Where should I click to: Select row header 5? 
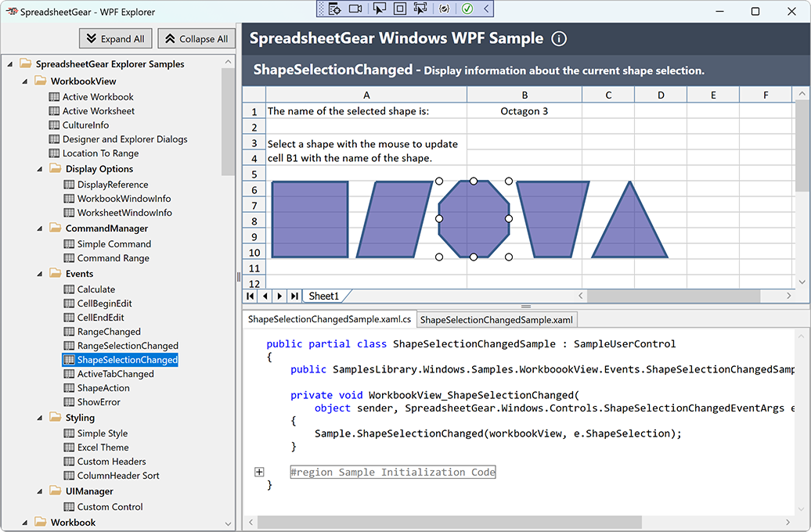pyautogui.click(x=254, y=174)
